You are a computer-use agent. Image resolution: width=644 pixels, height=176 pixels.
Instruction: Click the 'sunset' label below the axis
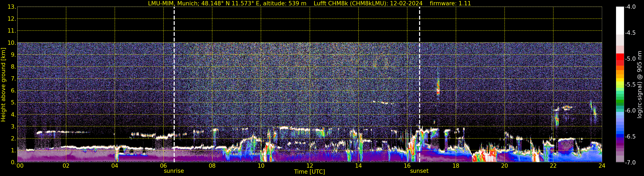point(419,171)
